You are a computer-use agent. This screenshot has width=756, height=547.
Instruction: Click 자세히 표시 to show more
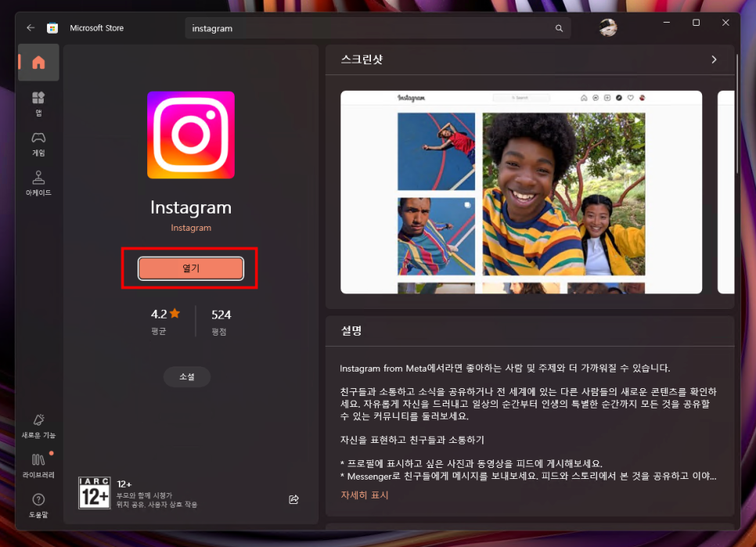coord(365,495)
